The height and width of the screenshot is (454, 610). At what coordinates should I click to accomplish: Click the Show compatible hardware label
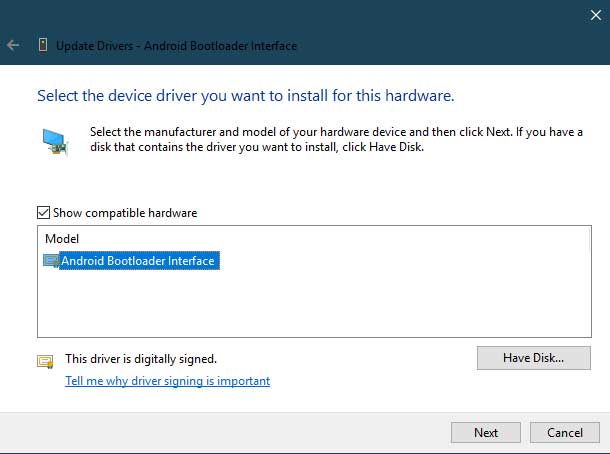click(x=125, y=213)
